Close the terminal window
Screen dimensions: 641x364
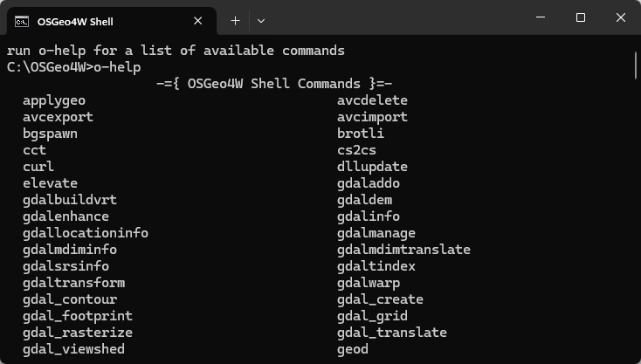click(x=620, y=18)
